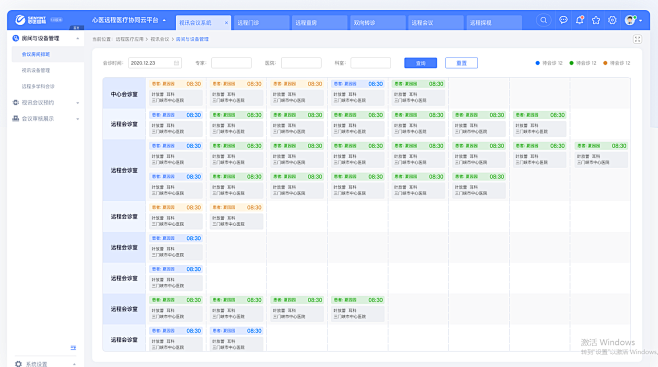Viewport: 658px width, 367px height.
Task: Click the 视讯会议预约 sidebar icon
Action: click(16, 102)
